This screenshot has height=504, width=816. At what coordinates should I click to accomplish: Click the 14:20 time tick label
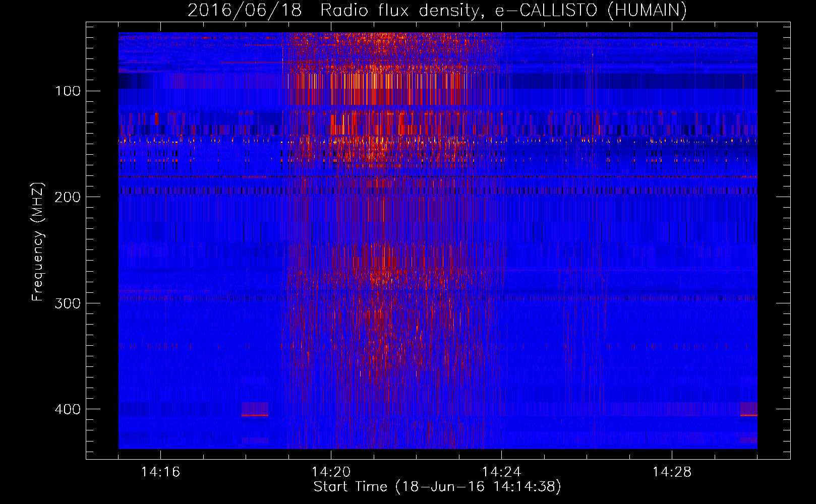pyautogui.click(x=331, y=472)
